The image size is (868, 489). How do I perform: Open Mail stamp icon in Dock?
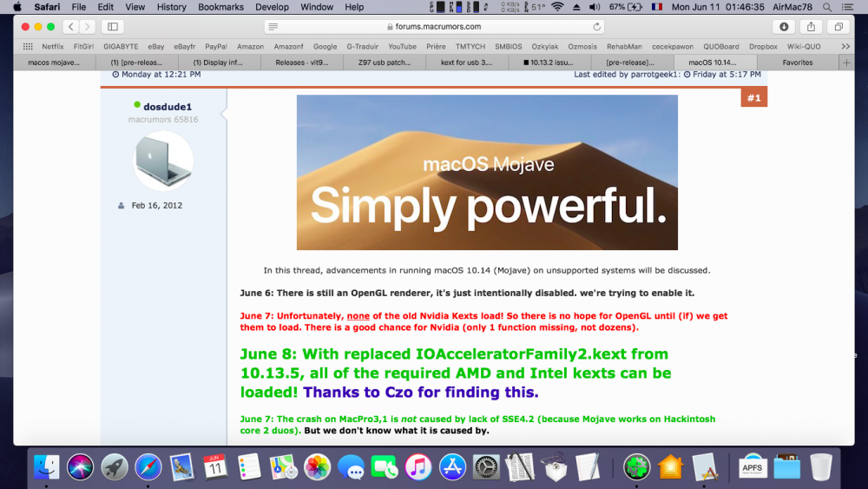182,466
